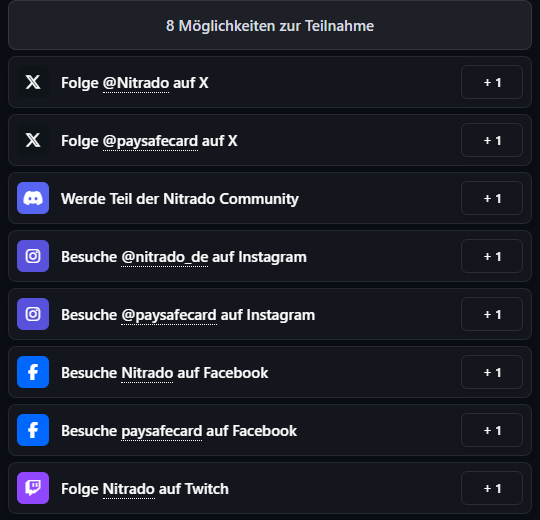Claim +1 for following Nitrado on Twitch

point(492,488)
